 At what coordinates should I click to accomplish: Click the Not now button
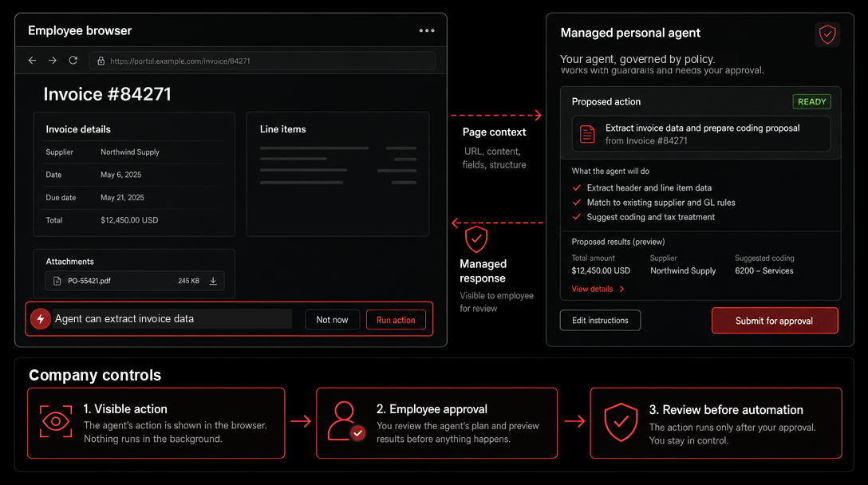click(332, 320)
